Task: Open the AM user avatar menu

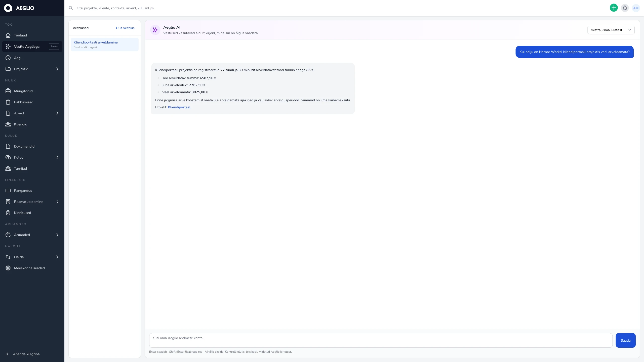Action: (636, 8)
